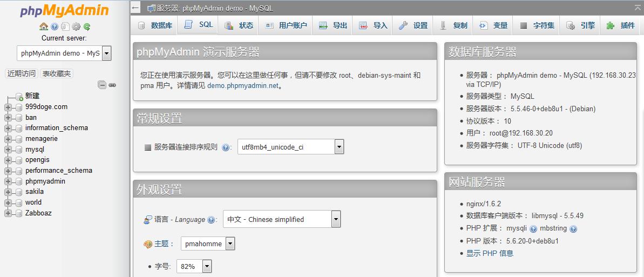Click the server breadcrumb phpMyAdmin demo - MySQL
The image size is (644, 277).
pyautogui.click(x=215, y=8)
